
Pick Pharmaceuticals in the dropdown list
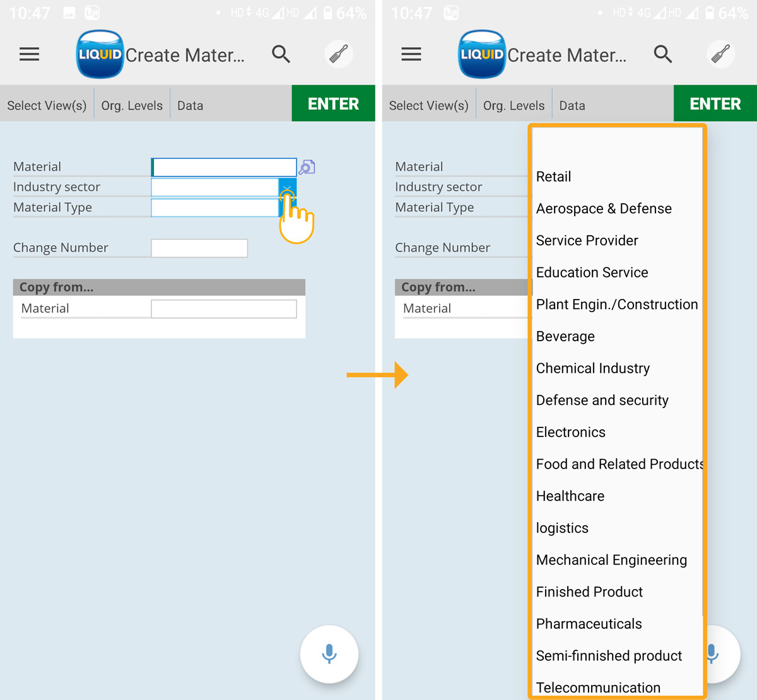tap(589, 624)
